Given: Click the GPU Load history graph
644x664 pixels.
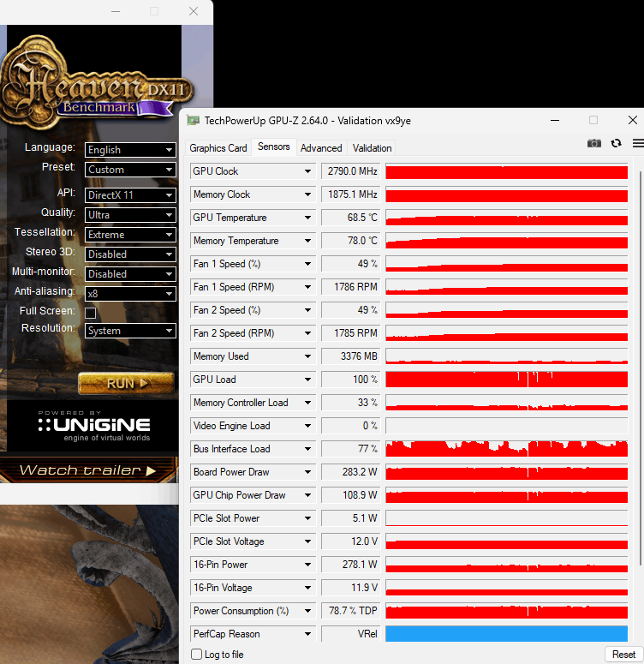Looking at the screenshot, I should [506, 380].
